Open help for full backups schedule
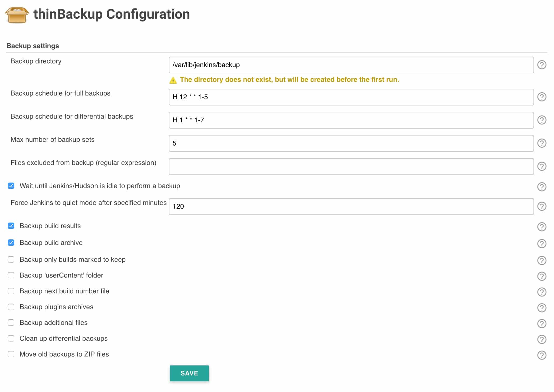The image size is (554, 392). pyautogui.click(x=542, y=97)
